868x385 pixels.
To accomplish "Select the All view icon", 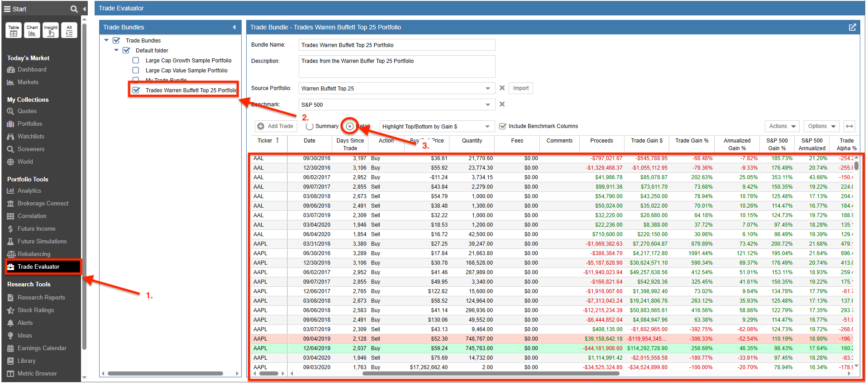I will point(69,30).
